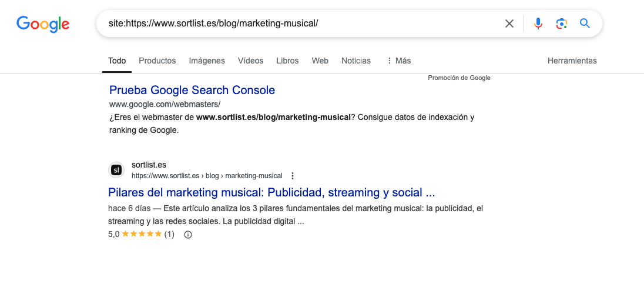Switch to the Productos tab
Image resolution: width=644 pixels, height=294 pixels.
click(x=157, y=61)
